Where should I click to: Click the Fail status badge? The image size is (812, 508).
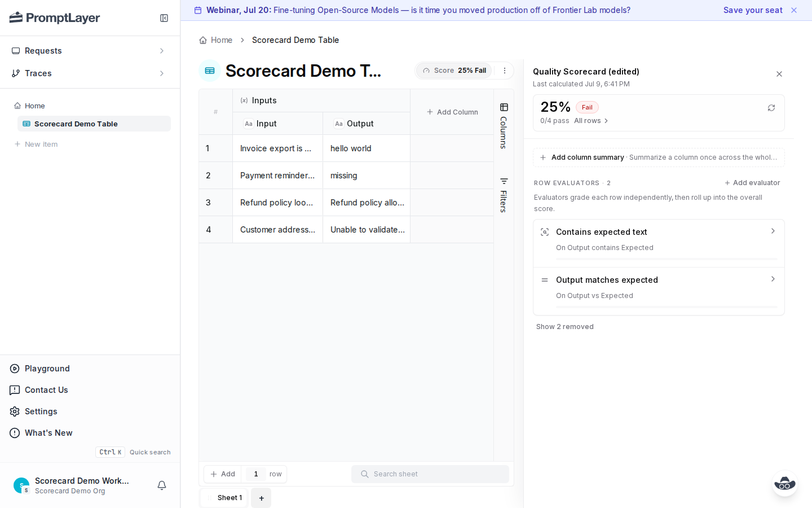pos(587,107)
